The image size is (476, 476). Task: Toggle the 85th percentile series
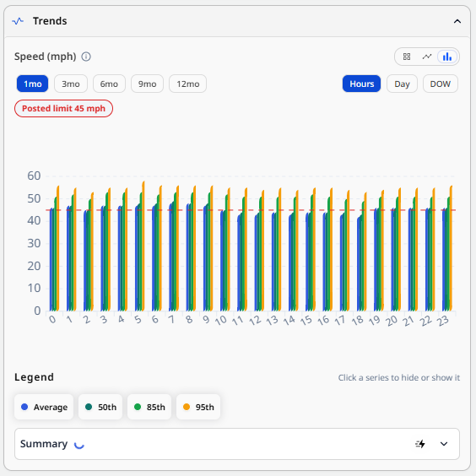pos(149,407)
